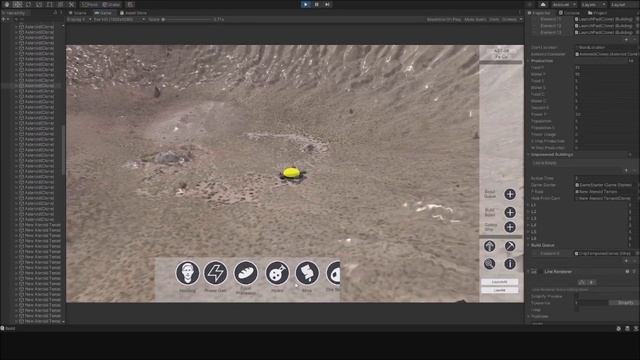Switch to the Project tab
The height and width of the screenshot is (360, 640).
click(597, 13)
